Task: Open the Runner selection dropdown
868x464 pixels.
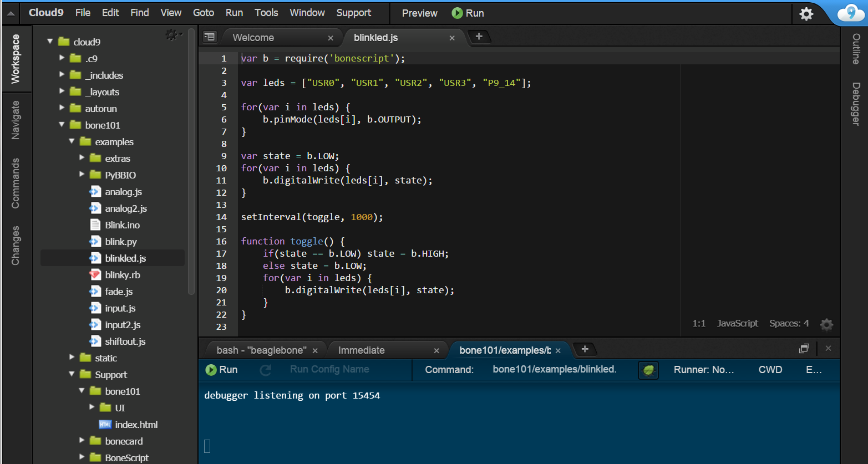Action: point(703,370)
